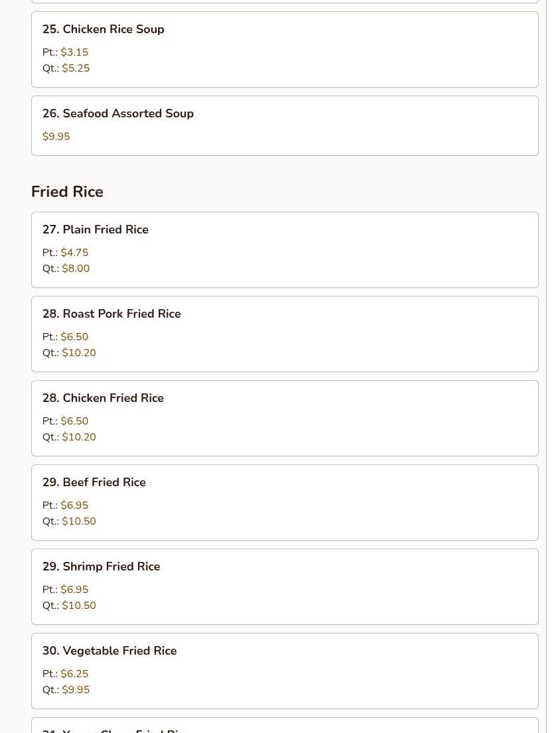Select the Chicken Fried Rice item title
This screenshot has height=733, width=560.
103,398
